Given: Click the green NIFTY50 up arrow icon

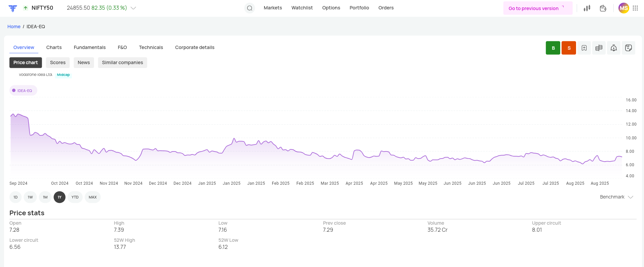Looking at the screenshot, I should pos(26,8).
